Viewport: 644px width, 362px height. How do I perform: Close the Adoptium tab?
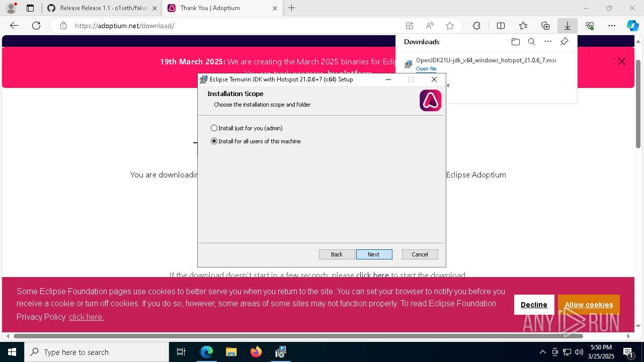[x=275, y=8]
